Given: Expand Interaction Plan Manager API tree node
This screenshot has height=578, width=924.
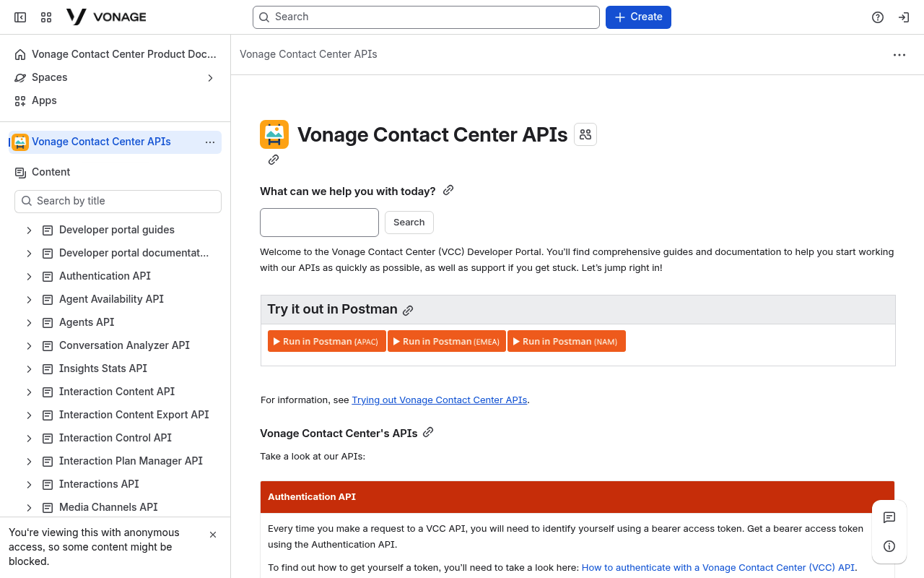Looking at the screenshot, I should tap(29, 461).
